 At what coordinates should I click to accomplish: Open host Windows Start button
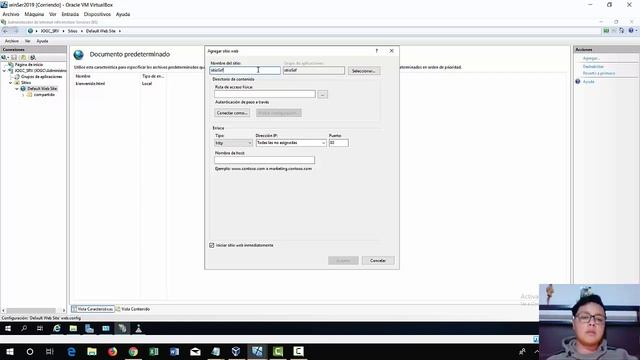10,351
